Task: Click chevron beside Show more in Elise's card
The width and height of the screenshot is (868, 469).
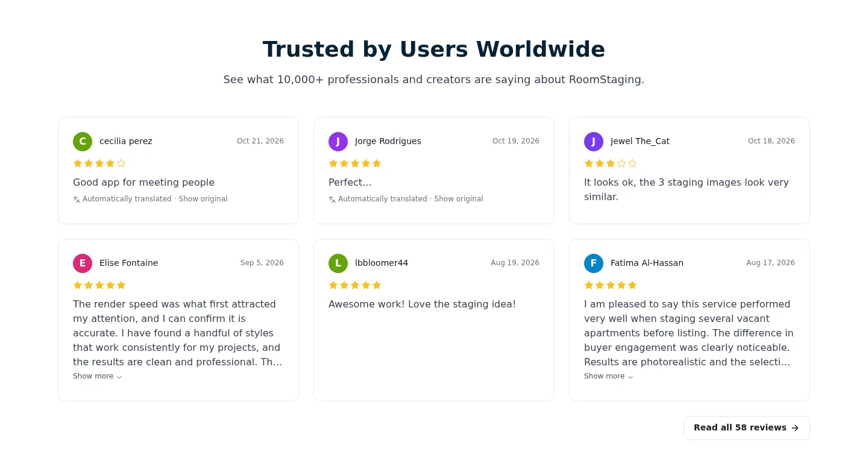Action: (119, 377)
